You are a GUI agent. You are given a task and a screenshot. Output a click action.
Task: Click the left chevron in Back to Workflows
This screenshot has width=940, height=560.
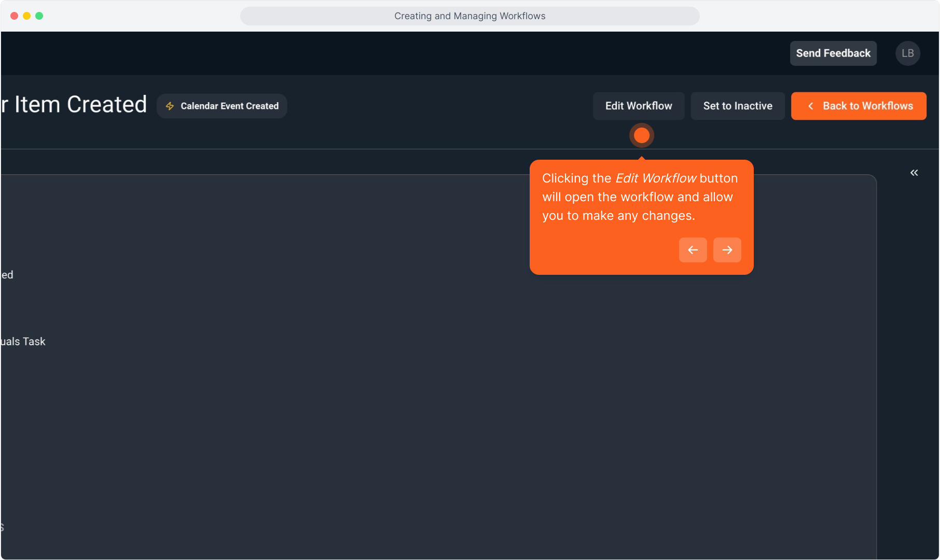click(810, 106)
